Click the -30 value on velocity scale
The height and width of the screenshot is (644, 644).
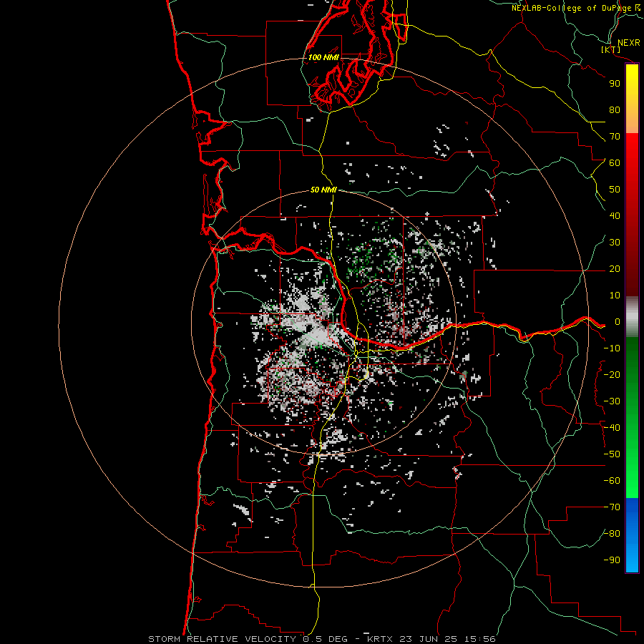[x=612, y=401]
